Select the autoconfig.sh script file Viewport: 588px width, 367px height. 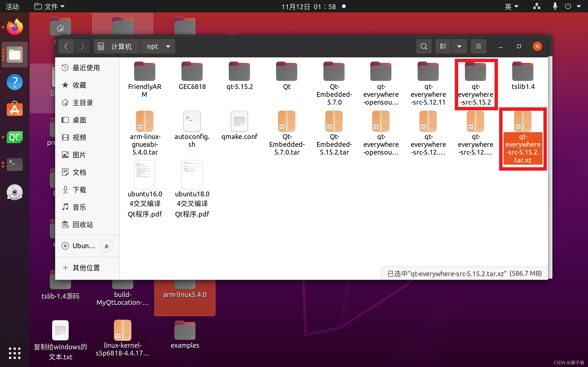click(192, 121)
